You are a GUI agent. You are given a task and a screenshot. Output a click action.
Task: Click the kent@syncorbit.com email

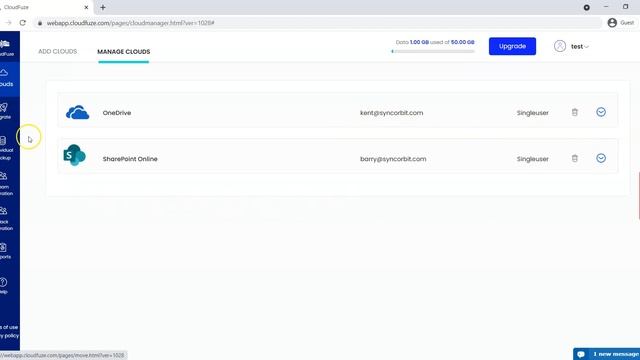[391, 113]
